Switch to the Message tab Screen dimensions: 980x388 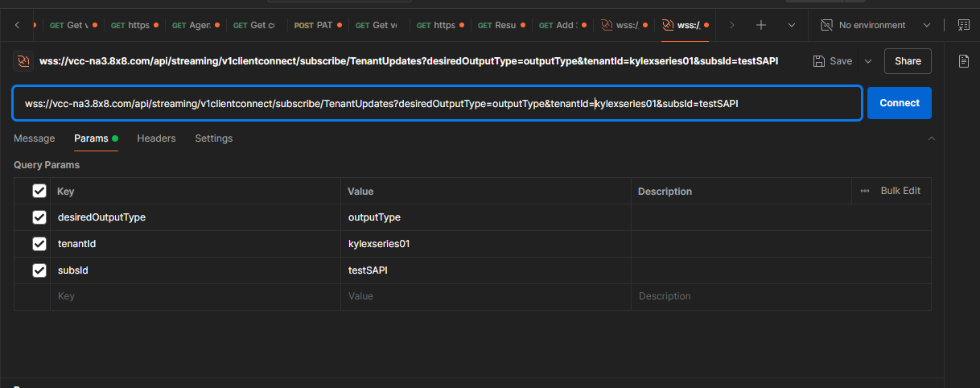pos(35,138)
